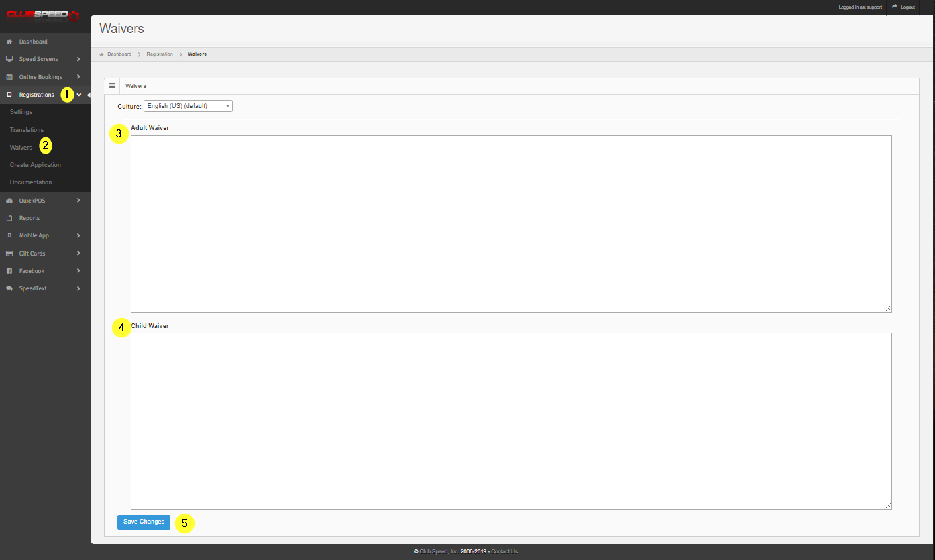This screenshot has height=560, width=935.
Task: Click the Facebook icon in sidebar
Action: [9, 271]
